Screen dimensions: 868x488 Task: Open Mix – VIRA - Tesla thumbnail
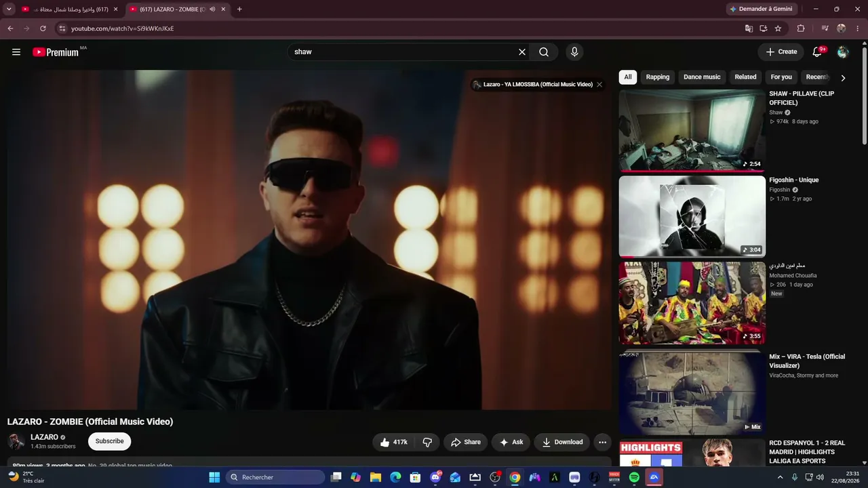click(692, 392)
